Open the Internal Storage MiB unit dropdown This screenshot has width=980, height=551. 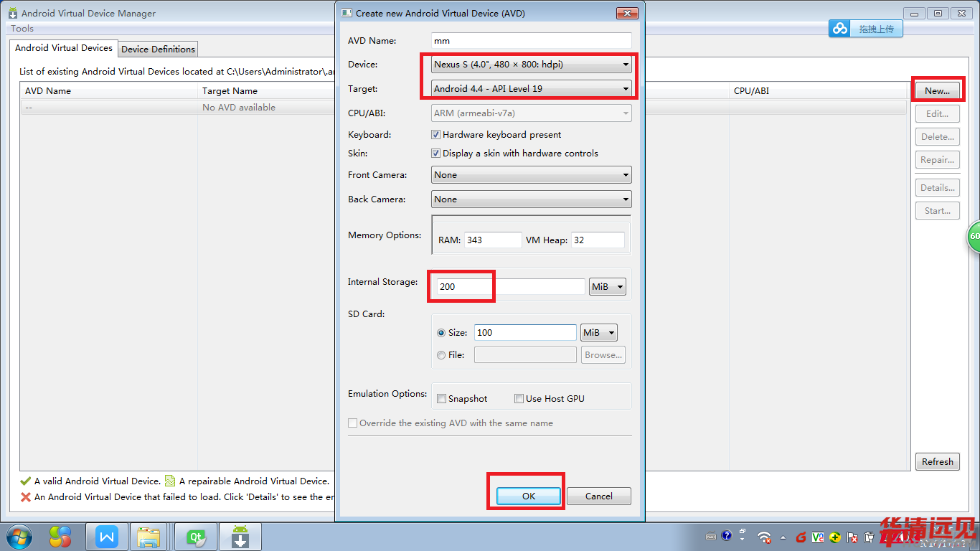(607, 287)
